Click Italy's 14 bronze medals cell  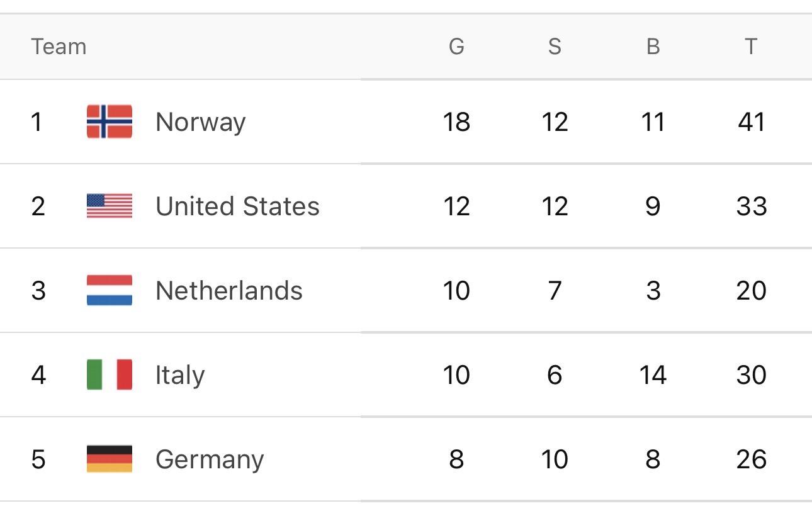point(653,375)
